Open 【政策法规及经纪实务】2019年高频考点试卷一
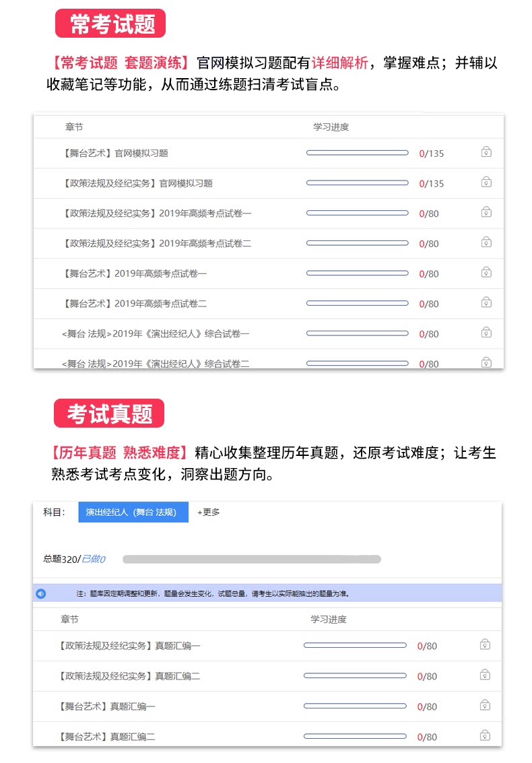 tap(156, 213)
